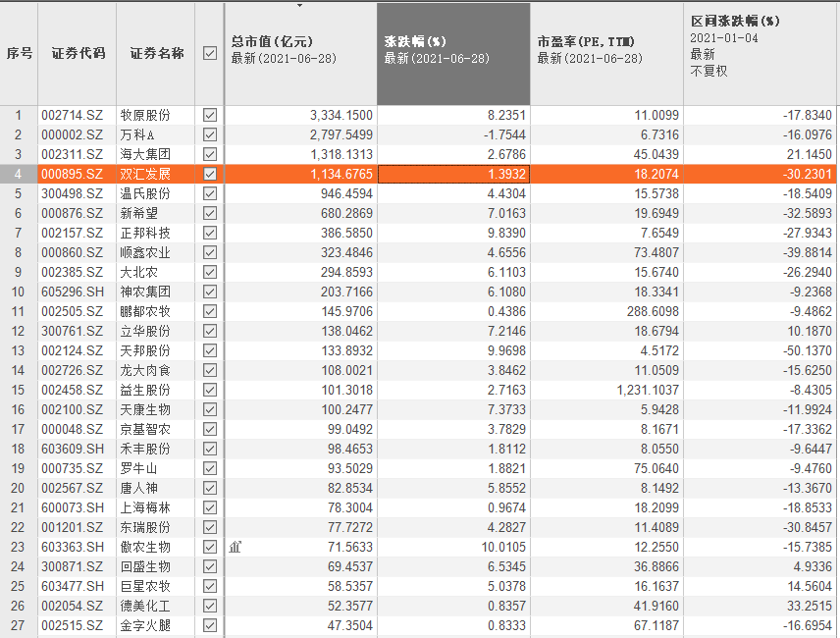The height and width of the screenshot is (638, 840).
Task: Click the 证券名称 column header
Action: click(156, 54)
